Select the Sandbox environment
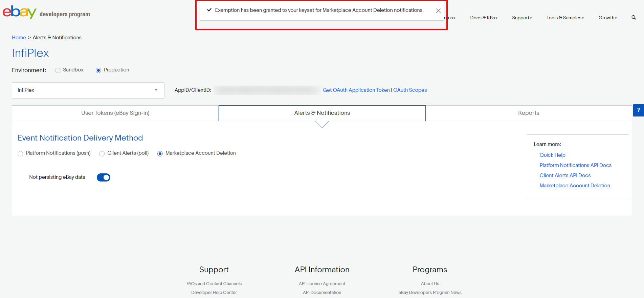 click(x=58, y=70)
